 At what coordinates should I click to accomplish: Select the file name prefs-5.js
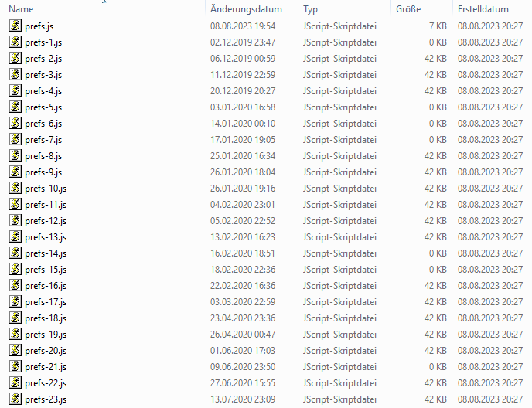click(x=43, y=107)
